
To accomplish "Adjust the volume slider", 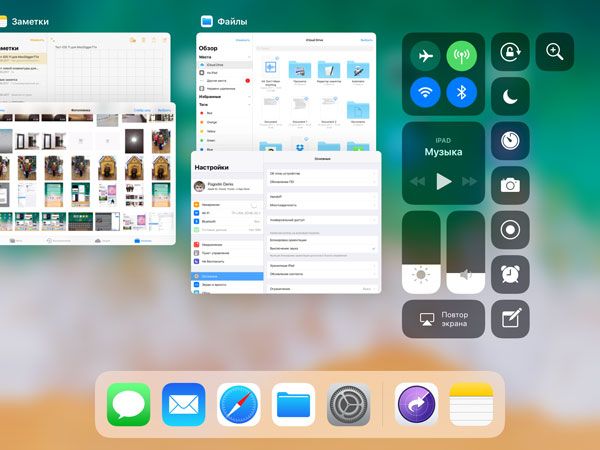I will tap(465, 252).
